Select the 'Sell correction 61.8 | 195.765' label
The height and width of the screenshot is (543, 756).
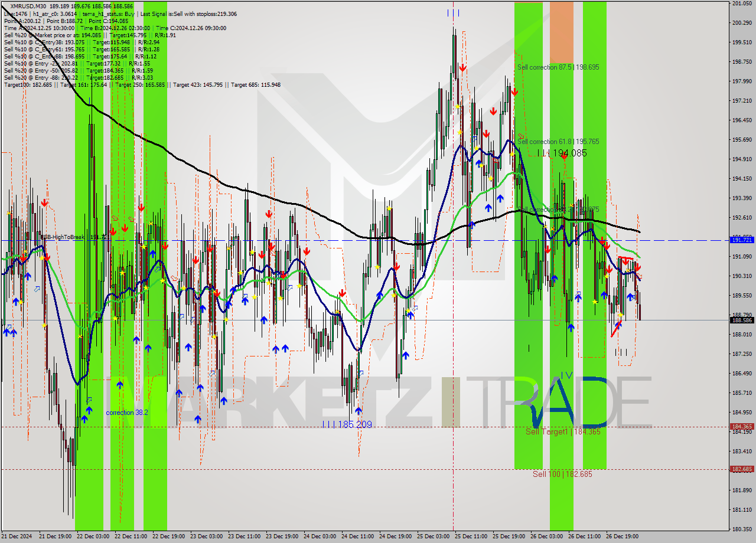558,142
